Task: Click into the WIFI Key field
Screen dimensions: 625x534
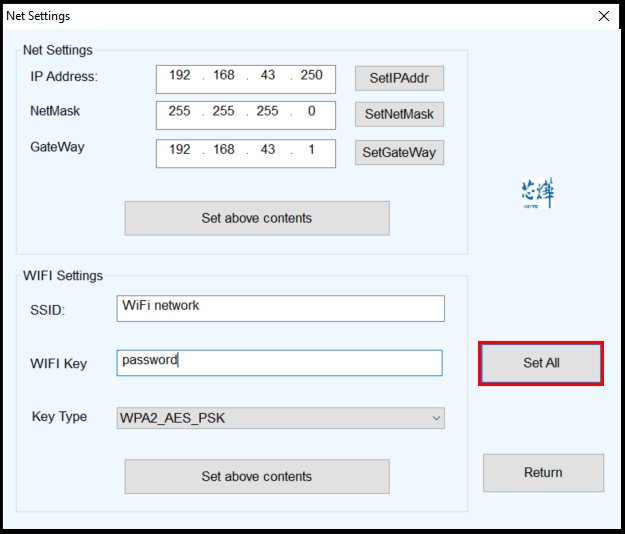Action: pyautogui.click(x=280, y=362)
